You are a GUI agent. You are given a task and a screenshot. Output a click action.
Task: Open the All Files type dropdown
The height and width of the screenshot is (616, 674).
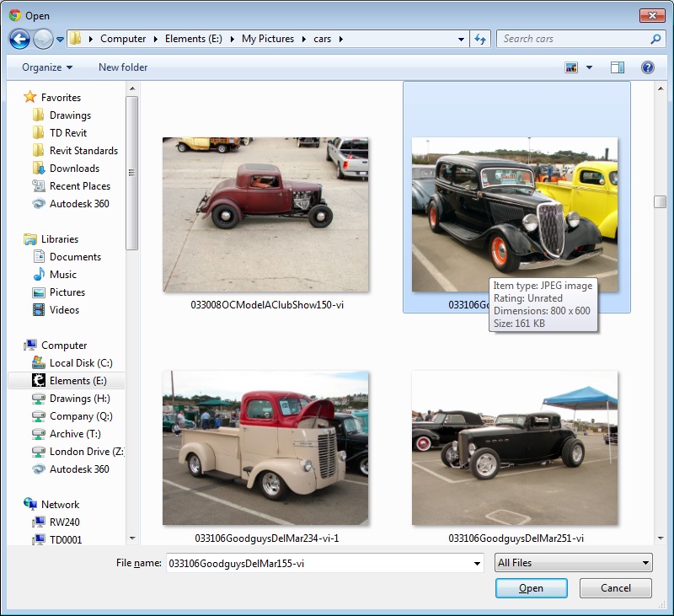574,563
